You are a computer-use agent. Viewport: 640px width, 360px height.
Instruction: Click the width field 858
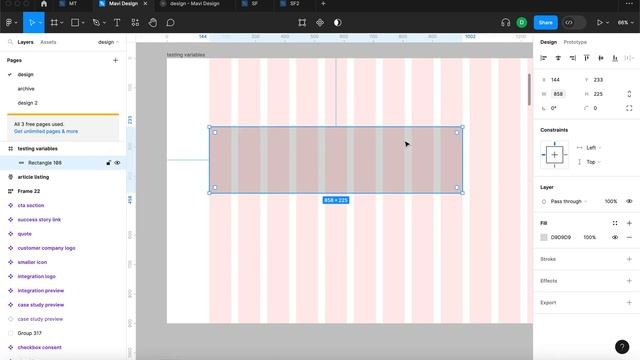pos(558,94)
